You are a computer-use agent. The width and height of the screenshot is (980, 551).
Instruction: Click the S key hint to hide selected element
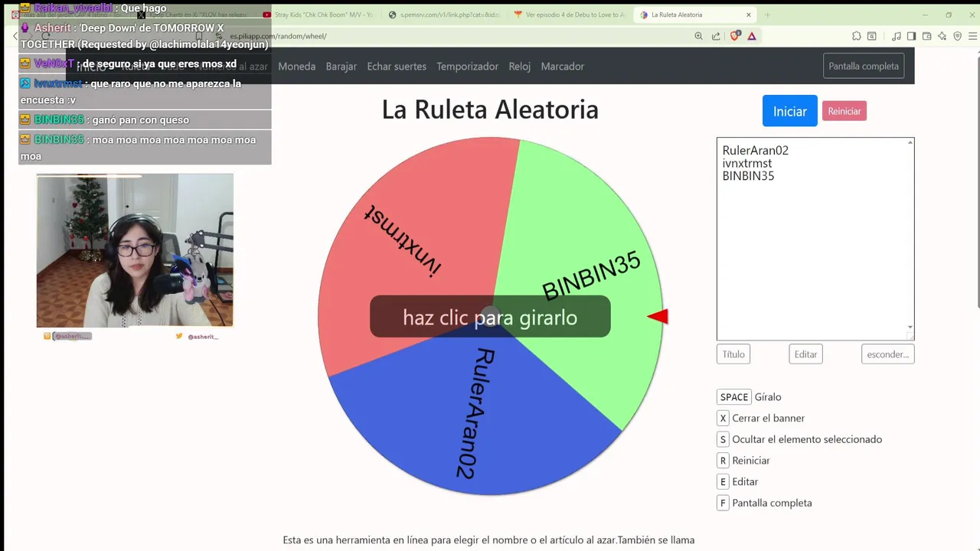[x=723, y=439]
